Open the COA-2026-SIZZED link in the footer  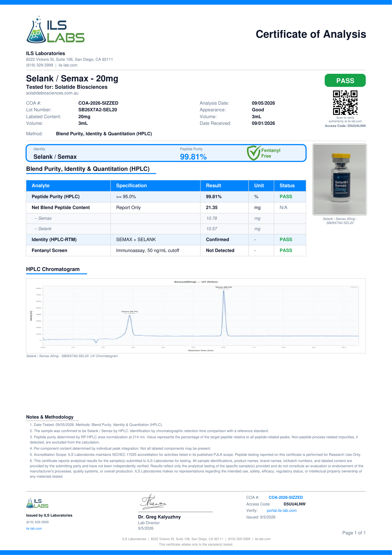pos(286,498)
